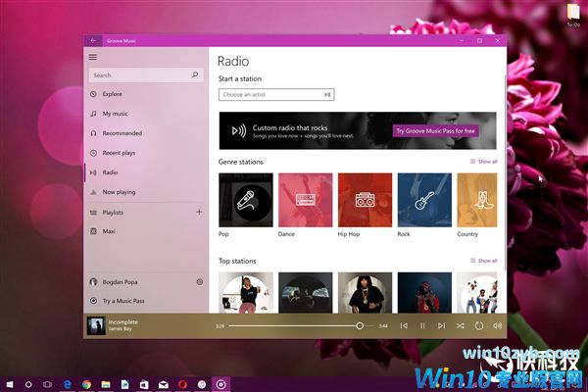Open iTunes from taskbar

202,384
